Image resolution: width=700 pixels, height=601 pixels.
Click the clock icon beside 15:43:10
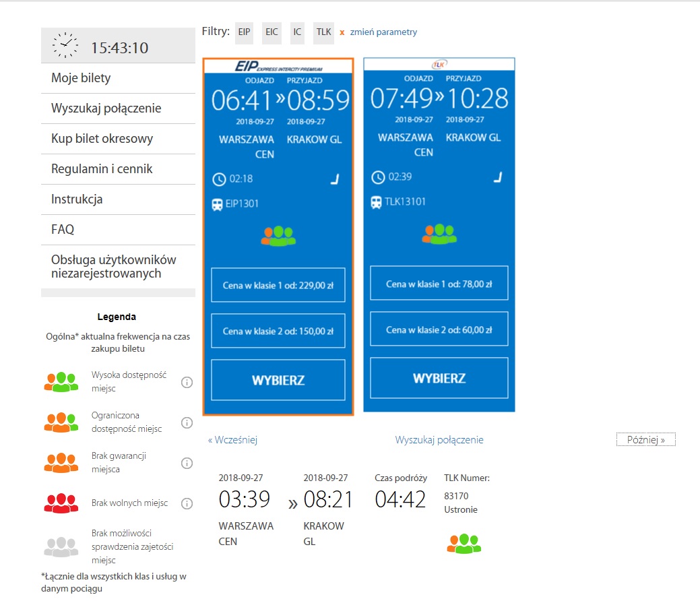coord(65,45)
